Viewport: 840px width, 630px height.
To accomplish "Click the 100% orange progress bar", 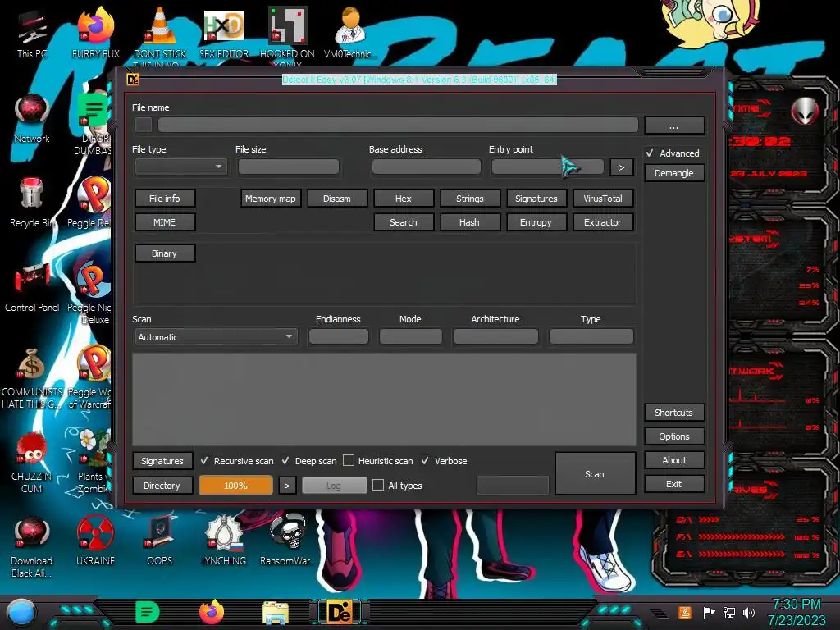I will click(x=235, y=486).
